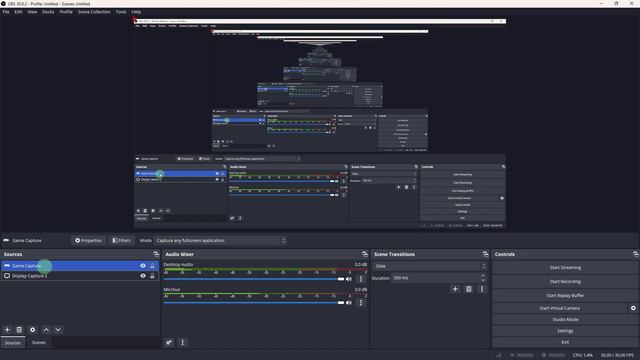Increase transition Duration with up arrow
Image resolution: width=640 pixels, height=360 pixels.
pyautogui.click(x=483, y=276)
